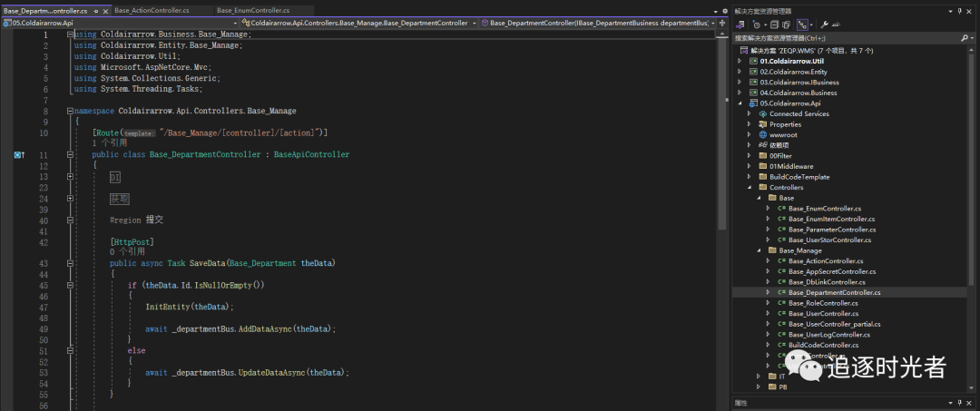Screen dimensions: 980x411
Task: Click Collapse All icon in Solution Explorer toolbar
Action: point(774,25)
